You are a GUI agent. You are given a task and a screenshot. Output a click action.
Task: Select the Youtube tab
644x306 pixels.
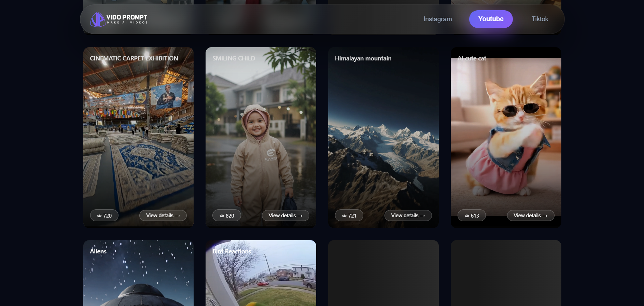(491, 19)
